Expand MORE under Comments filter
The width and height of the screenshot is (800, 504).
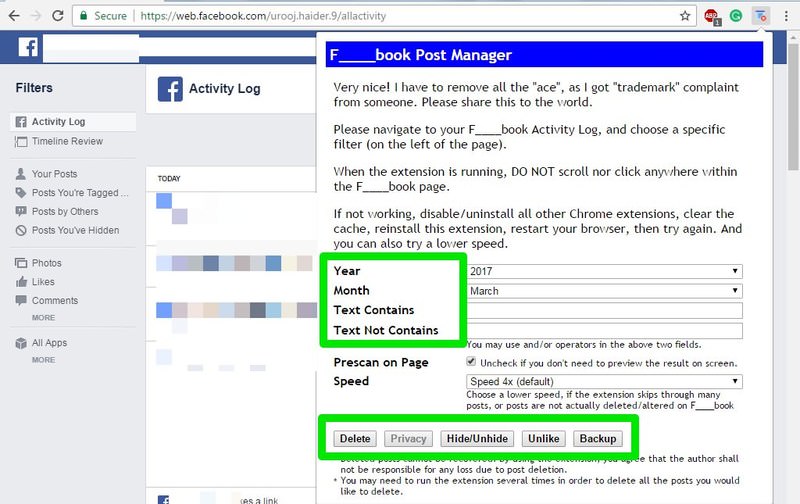coord(43,317)
